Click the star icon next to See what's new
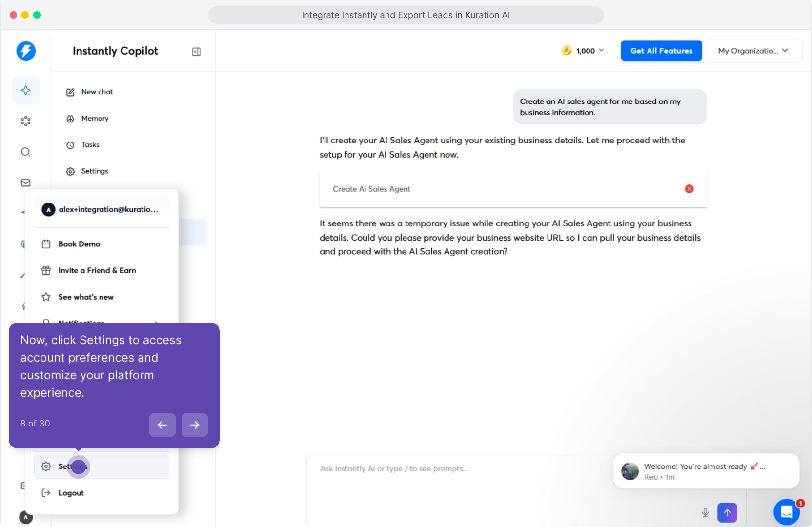Screen dimensions: 812x527 (46, 297)
